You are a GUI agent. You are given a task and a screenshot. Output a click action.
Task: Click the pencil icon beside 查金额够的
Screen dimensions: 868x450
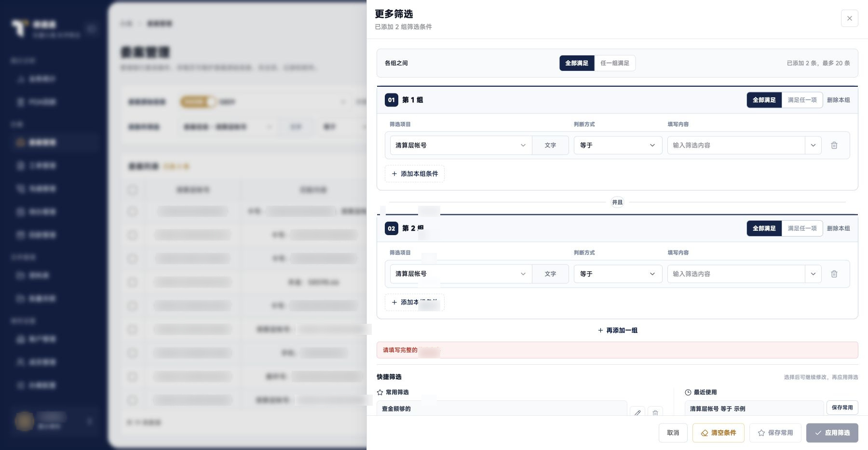tap(637, 412)
